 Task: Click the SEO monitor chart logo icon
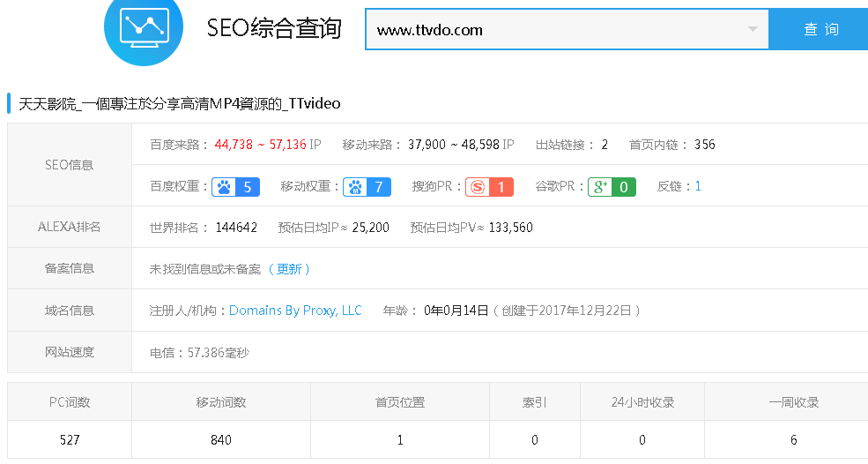[144, 27]
